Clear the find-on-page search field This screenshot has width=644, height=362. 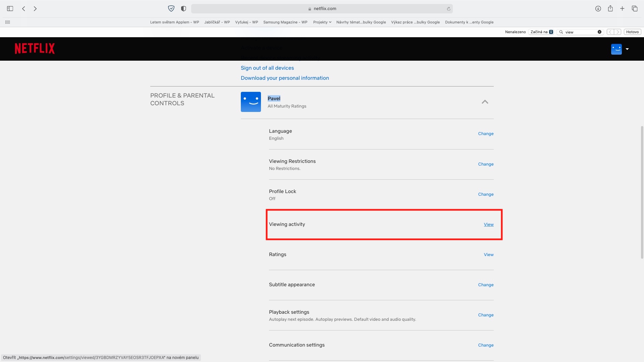[599, 32]
